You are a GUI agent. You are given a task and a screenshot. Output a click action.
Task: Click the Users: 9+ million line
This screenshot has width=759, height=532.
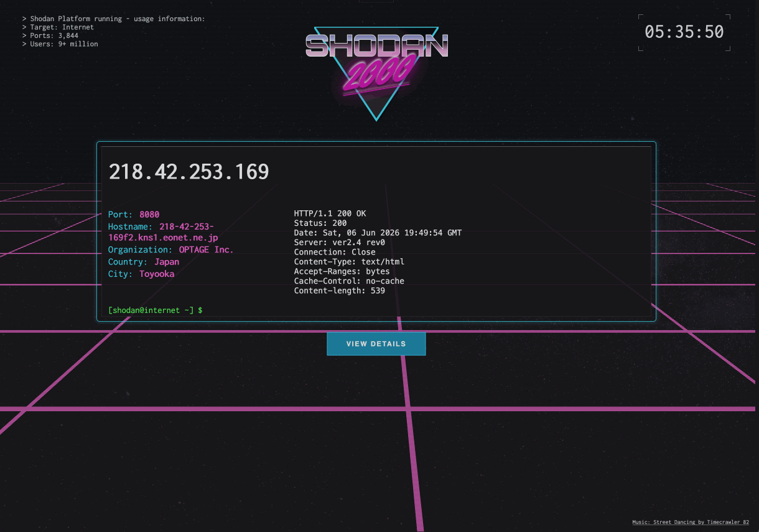tap(60, 44)
